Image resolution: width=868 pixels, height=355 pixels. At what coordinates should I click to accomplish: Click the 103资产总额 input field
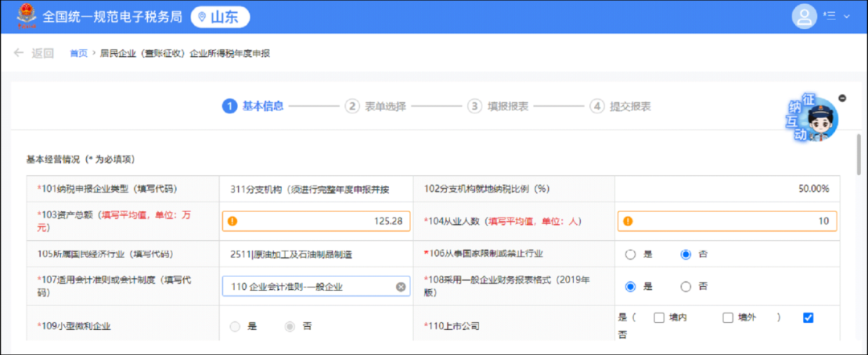click(316, 221)
